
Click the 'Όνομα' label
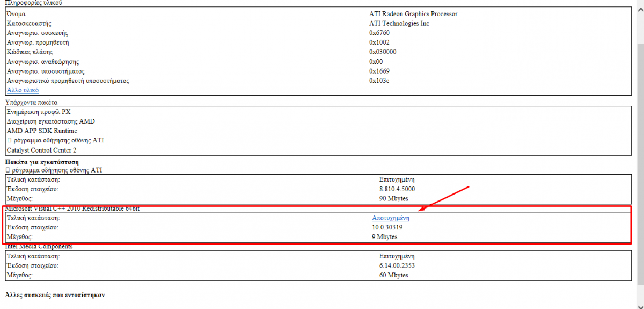coord(16,14)
